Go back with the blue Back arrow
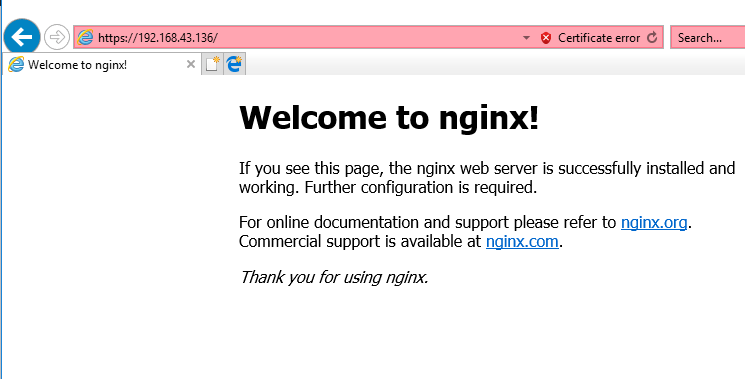The image size is (745, 379). pyautogui.click(x=22, y=37)
